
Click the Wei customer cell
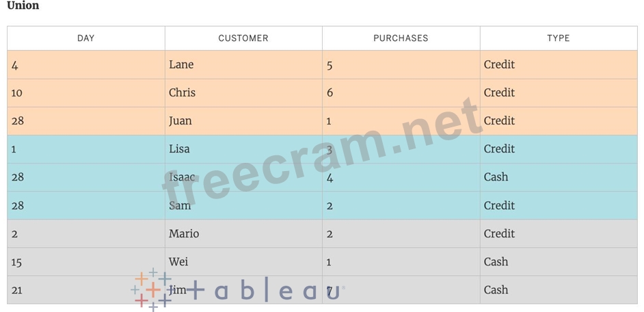point(178,262)
